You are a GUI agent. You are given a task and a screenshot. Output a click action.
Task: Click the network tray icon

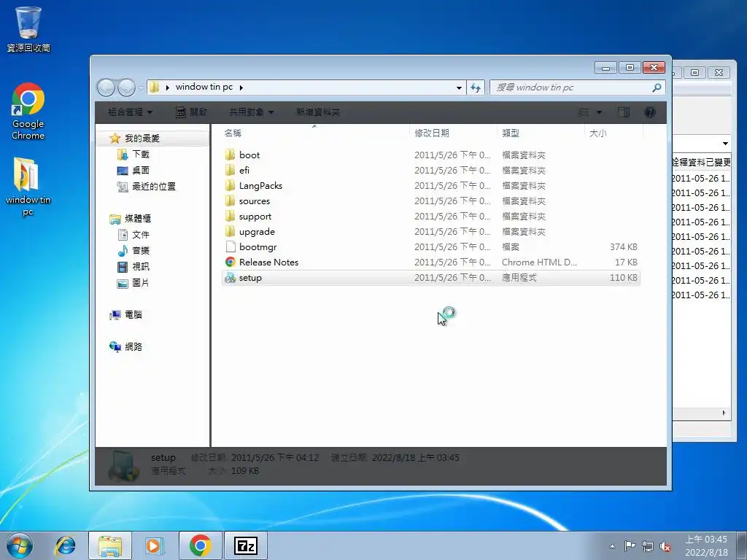click(648, 546)
